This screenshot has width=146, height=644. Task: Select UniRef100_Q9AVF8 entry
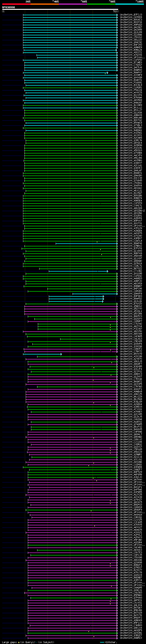click(131, 294)
